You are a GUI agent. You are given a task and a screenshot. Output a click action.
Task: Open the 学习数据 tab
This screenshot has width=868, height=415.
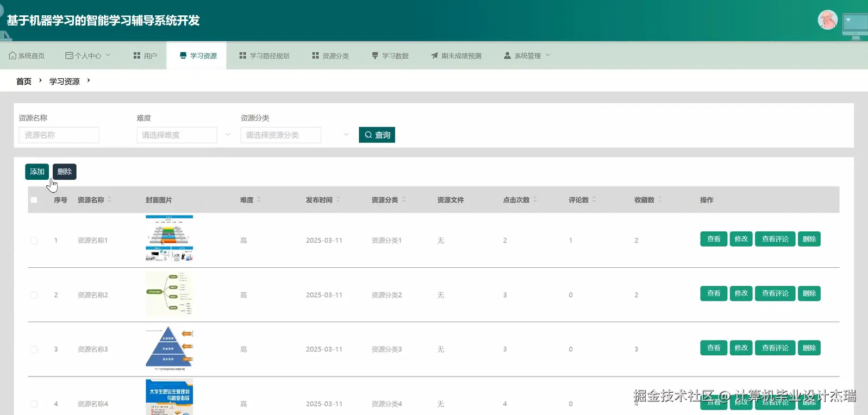(390, 55)
